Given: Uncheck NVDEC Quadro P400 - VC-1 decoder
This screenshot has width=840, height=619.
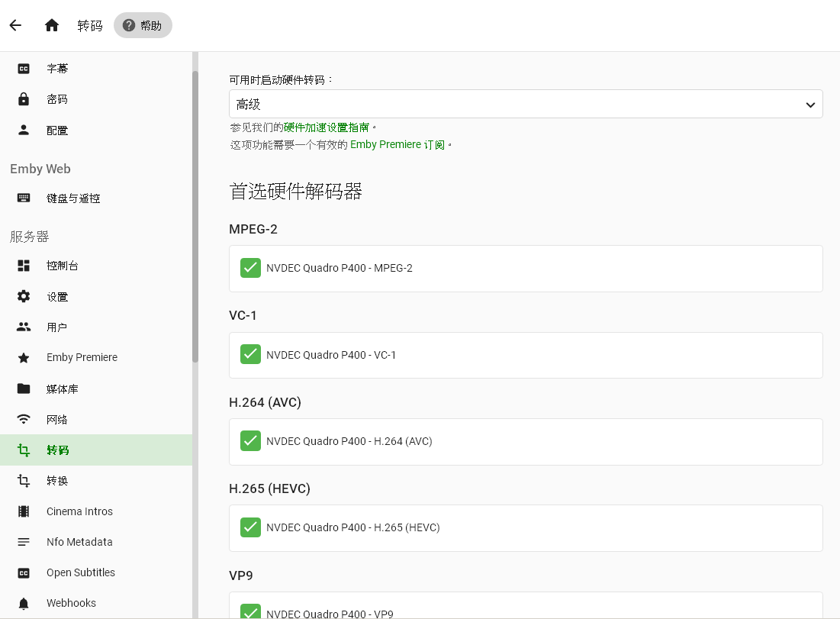Looking at the screenshot, I should (x=250, y=355).
